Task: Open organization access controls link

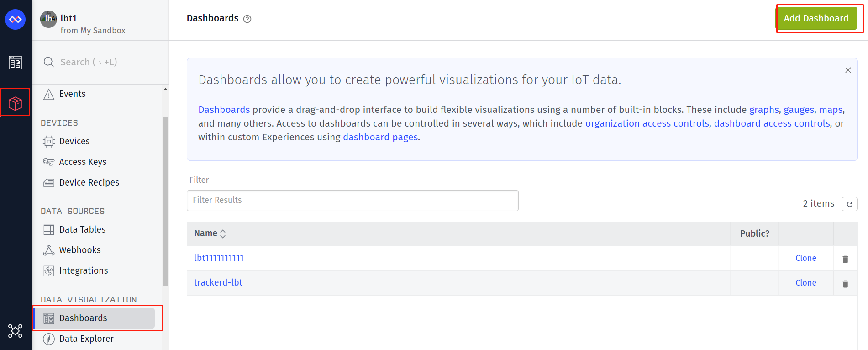Action: (x=647, y=123)
